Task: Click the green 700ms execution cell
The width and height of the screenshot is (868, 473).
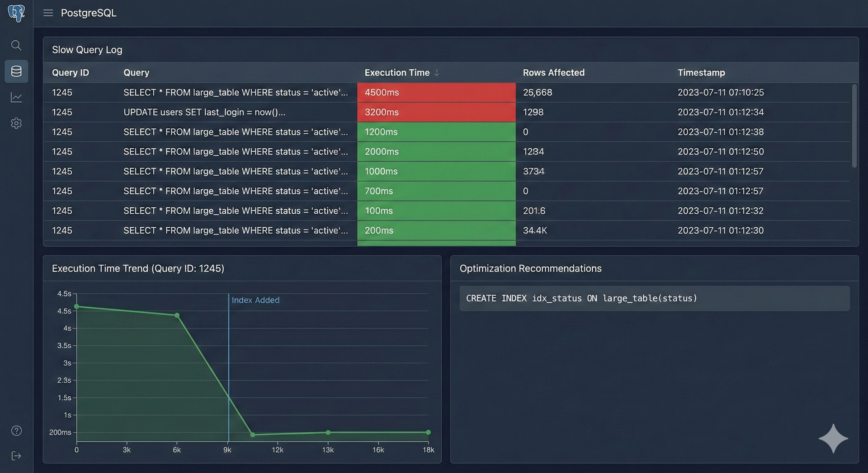Action: pos(436,191)
